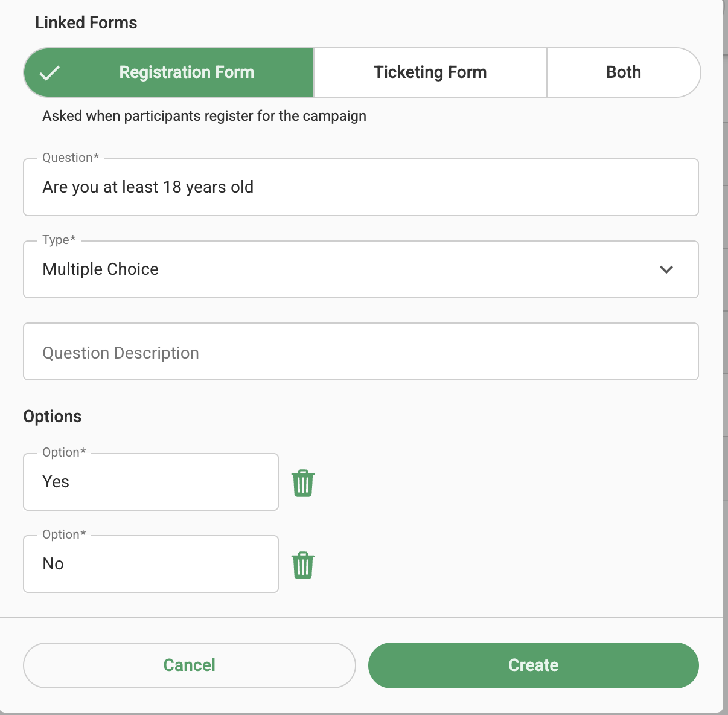Delete the Yes option with trash icon
The width and height of the screenshot is (728, 715).
point(303,483)
